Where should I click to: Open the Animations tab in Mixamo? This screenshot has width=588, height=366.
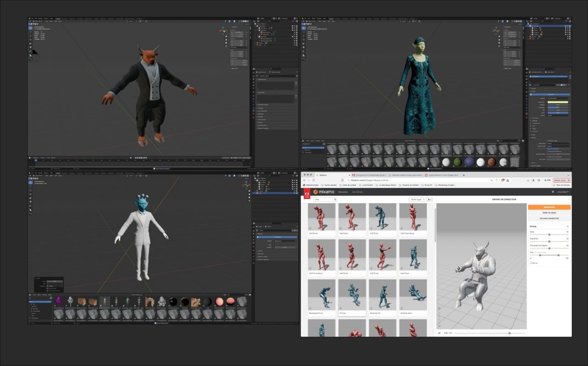point(357,192)
